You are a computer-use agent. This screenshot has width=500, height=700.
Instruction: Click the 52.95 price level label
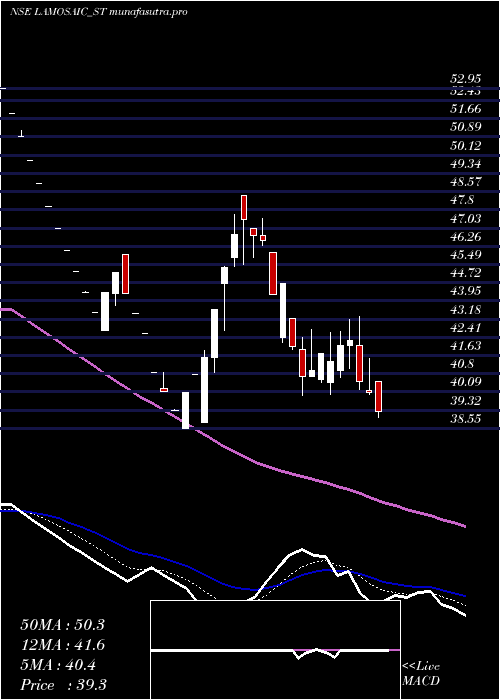pos(466,79)
